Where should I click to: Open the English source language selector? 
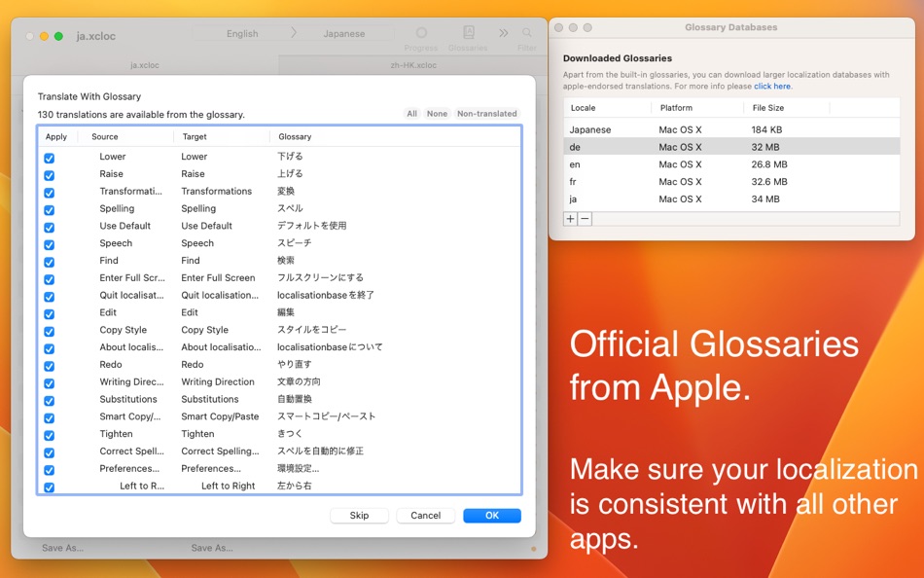point(242,34)
